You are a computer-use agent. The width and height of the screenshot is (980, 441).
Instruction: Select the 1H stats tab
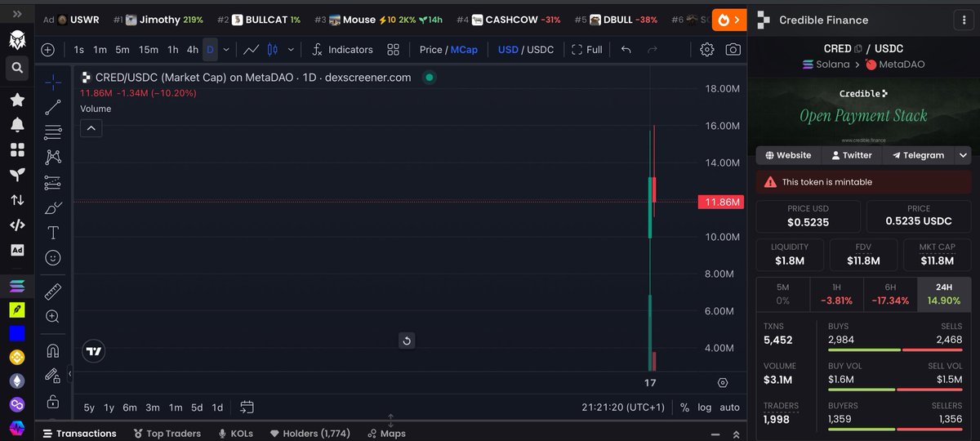click(x=836, y=294)
